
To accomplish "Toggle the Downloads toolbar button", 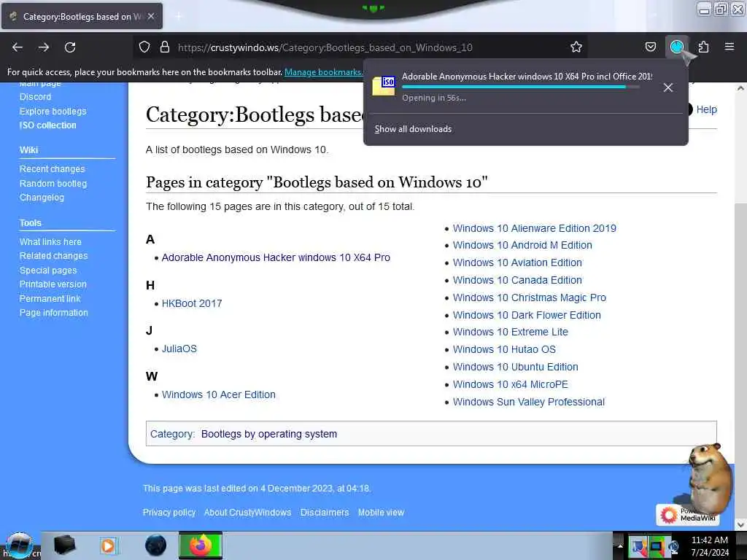I will [677, 47].
